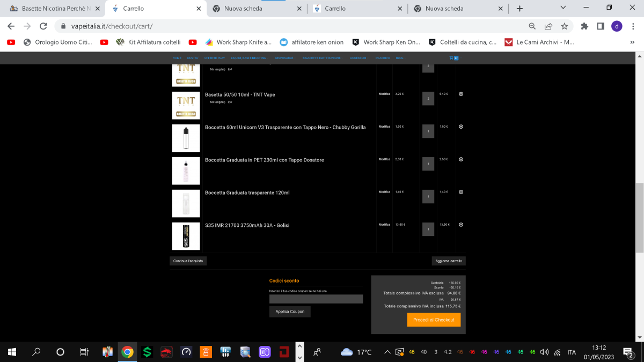The image size is (644, 362).
Task: Close the active Carrello tab
Action: point(199,9)
